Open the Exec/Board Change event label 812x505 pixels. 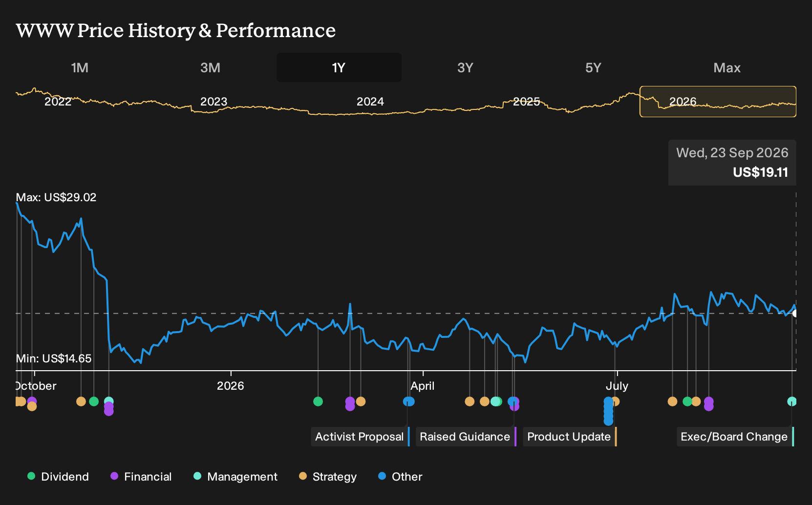coord(734,437)
